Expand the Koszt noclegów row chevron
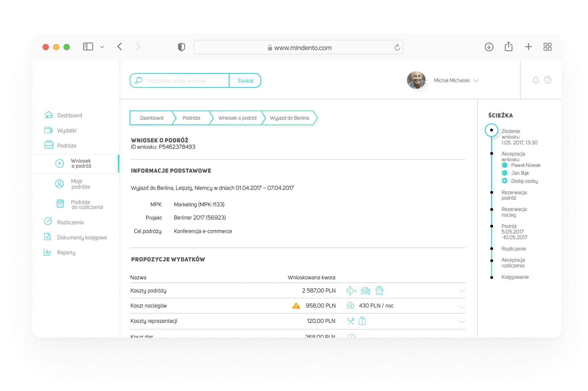 (x=462, y=307)
